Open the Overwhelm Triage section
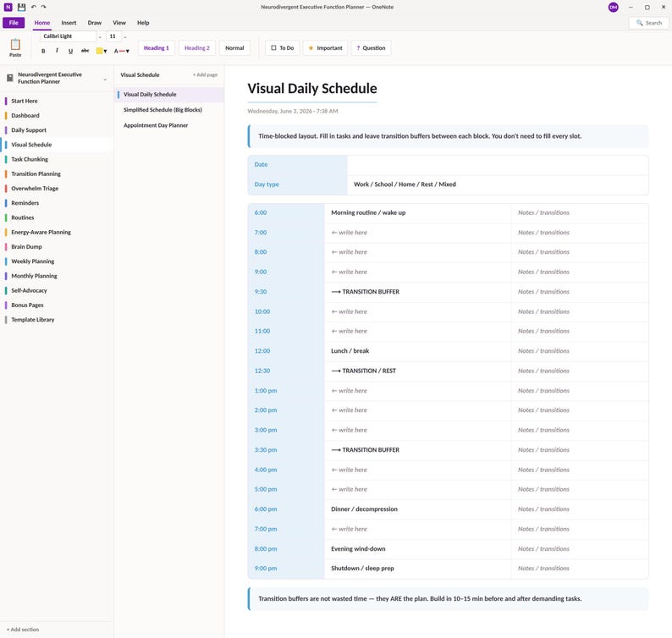Image resolution: width=672 pixels, height=638 pixels. tap(57, 189)
